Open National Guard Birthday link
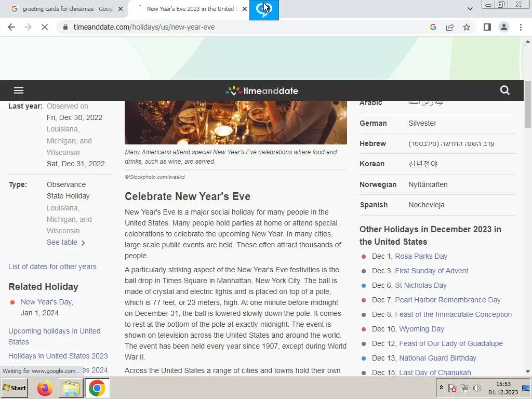The height and width of the screenshot is (399, 532). [437, 358]
